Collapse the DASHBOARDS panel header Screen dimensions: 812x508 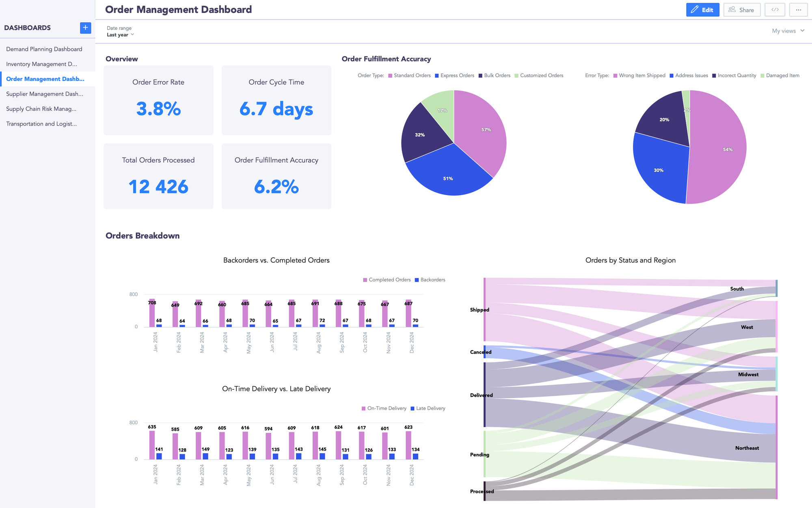[27, 28]
